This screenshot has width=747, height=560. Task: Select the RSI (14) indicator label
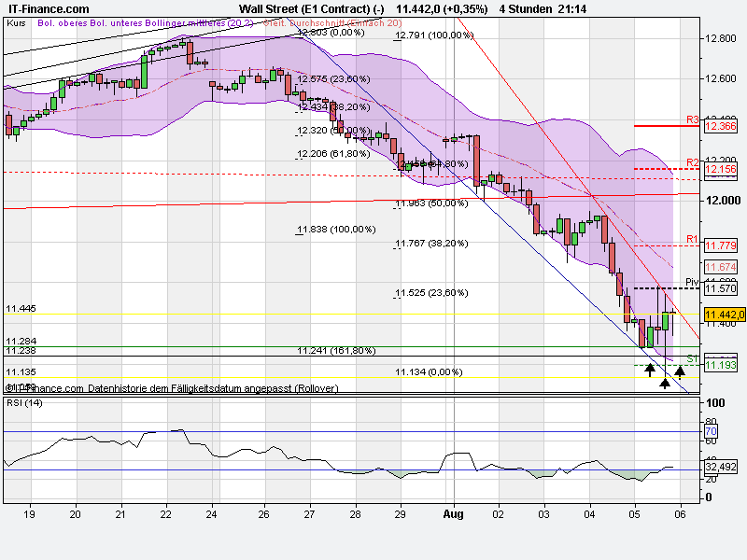click(x=24, y=403)
